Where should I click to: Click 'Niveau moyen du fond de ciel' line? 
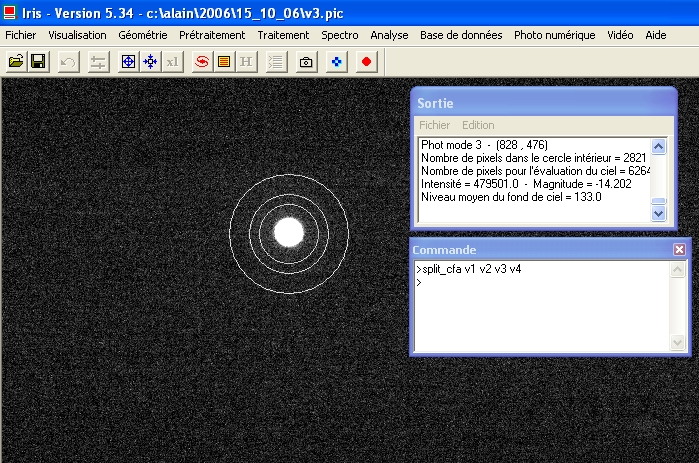[x=511, y=197]
